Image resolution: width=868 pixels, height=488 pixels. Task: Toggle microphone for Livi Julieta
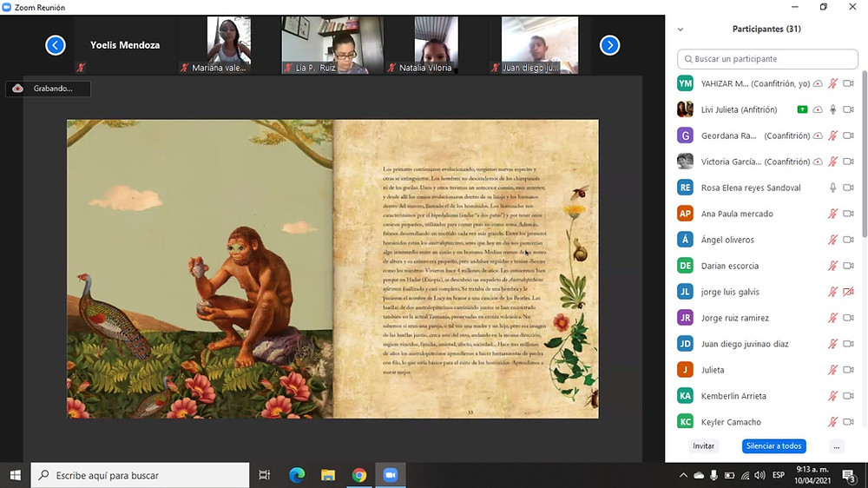click(x=832, y=109)
